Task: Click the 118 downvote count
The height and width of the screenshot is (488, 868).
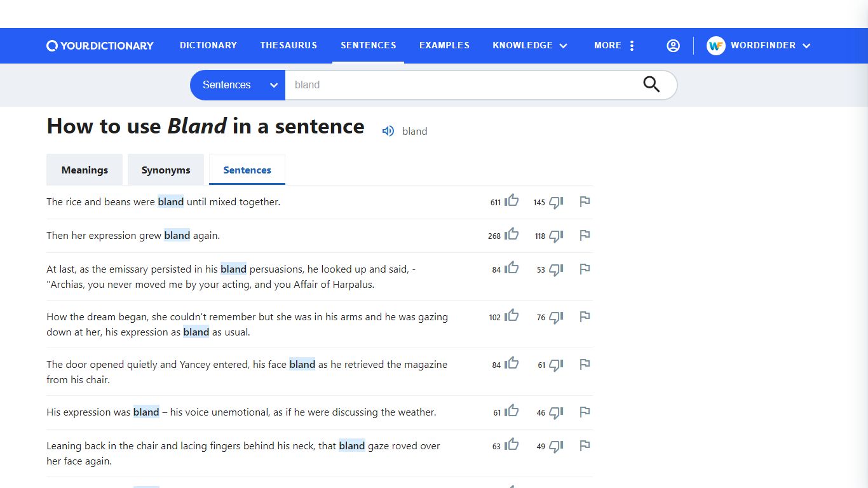Action: [x=540, y=236]
